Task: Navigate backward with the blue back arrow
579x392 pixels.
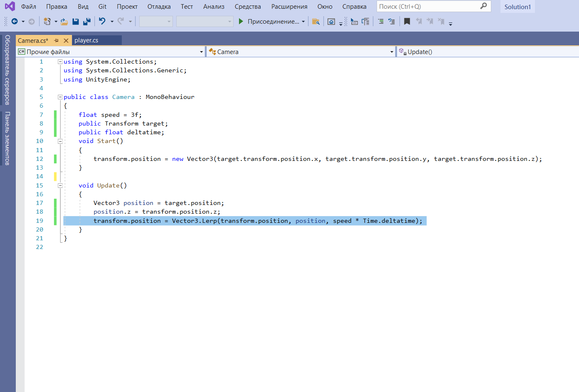Action: 15,21
